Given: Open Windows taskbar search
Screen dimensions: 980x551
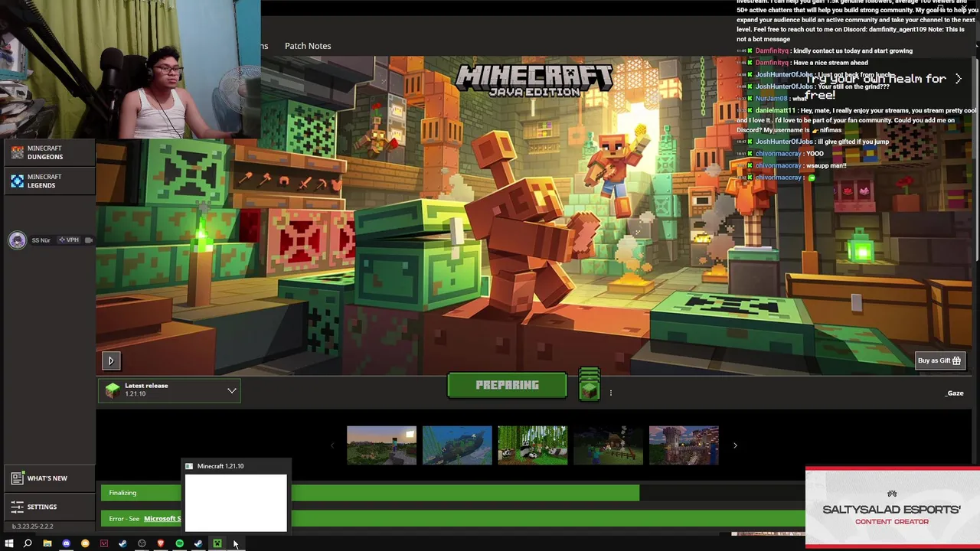Looking at the screenshot, I should [28, 543].
